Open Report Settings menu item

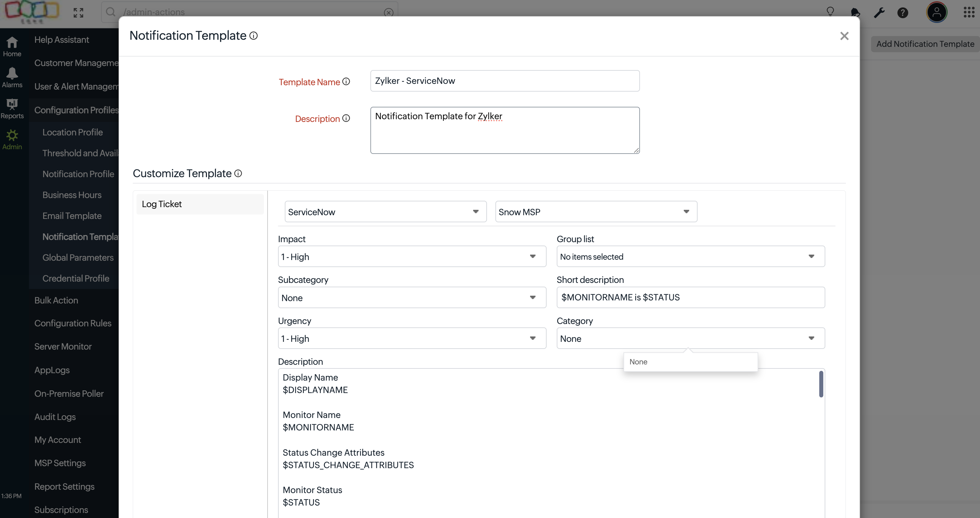tap(64, 486)
